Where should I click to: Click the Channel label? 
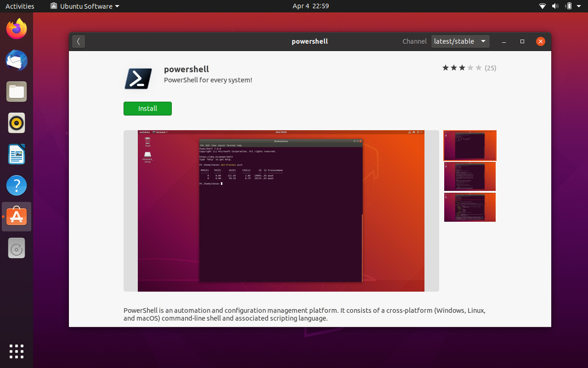414,41
